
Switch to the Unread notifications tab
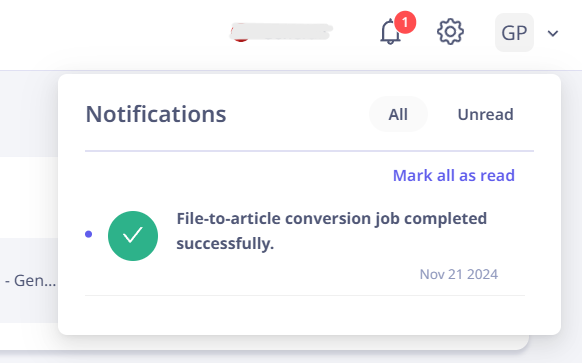tap(485, 114)
